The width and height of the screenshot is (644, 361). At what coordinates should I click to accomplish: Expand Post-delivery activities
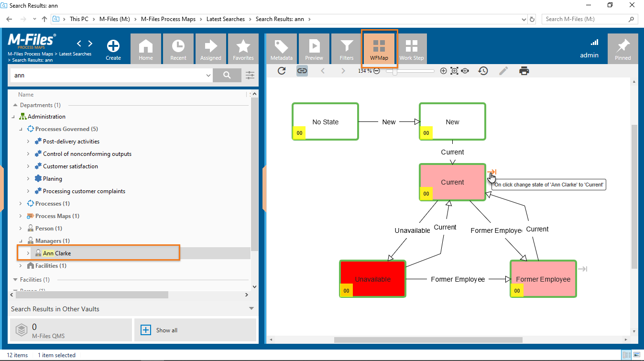pos(28,142)
